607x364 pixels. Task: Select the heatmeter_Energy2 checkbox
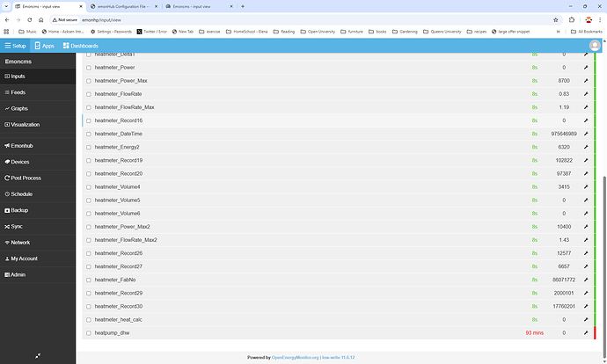pyautogui.click(x=88, y=147)
